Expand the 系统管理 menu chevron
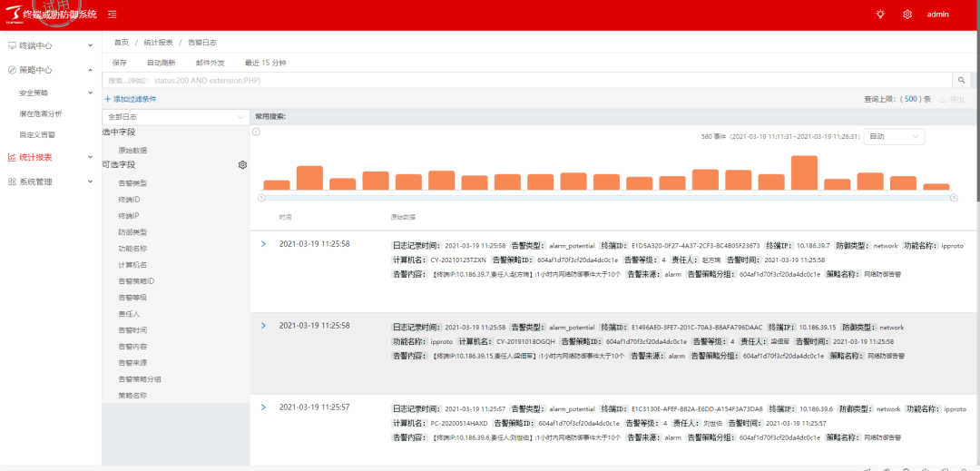This screenshot has height=471, width=980. coord(91,182)
